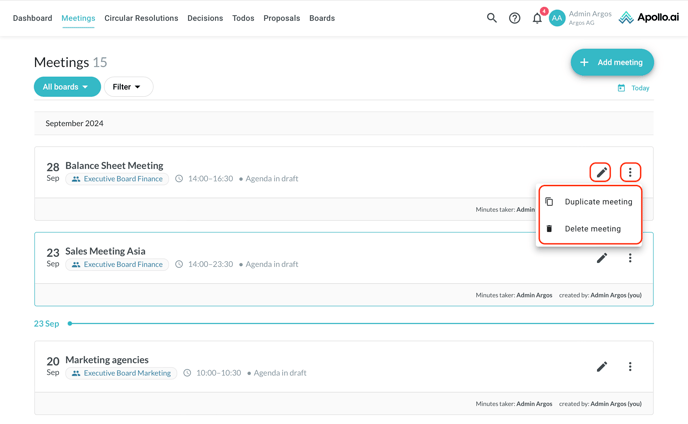The width and height of the screenshot is (688, 424).
Task: Edit Balance Sheet Meeting with pencil icon
Action: point(601,172)
